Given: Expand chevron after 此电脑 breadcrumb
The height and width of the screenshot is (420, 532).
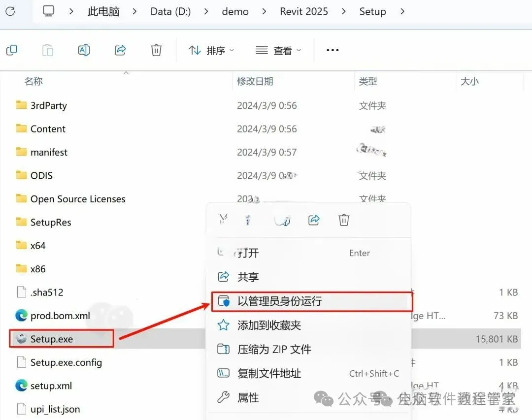Looking at the screenshot, I should [134, 11].
